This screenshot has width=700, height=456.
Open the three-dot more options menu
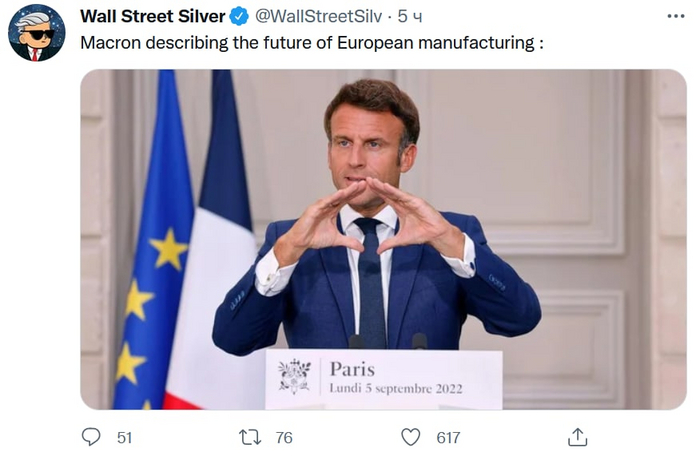(676, 17)
